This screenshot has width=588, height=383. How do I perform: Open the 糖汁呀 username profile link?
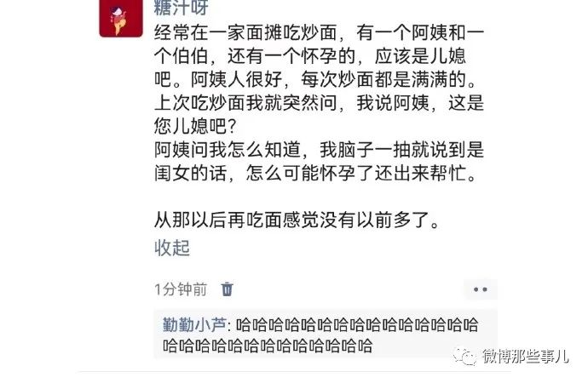click(182, 8)
